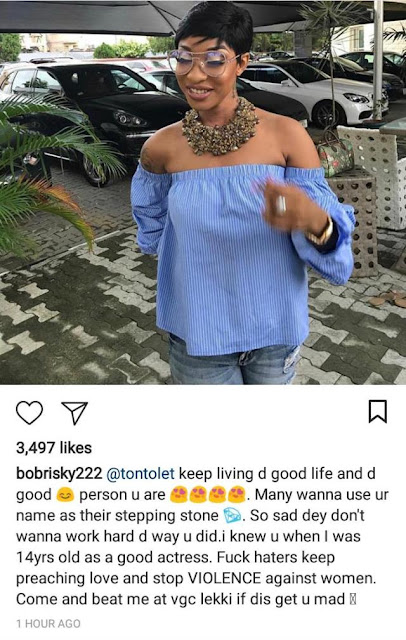Share the post via paper plane icon
The image size is (406, 640).
75,413
